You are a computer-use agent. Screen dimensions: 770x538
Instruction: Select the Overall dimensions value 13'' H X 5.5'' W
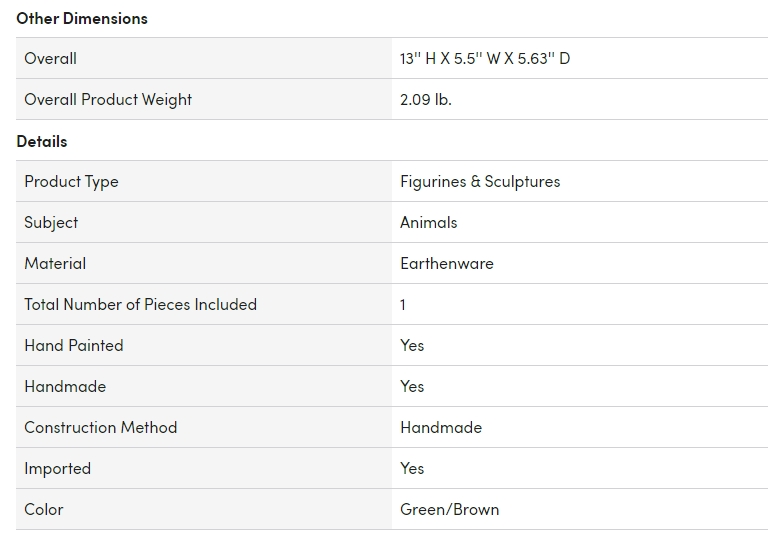click(485, 58)
